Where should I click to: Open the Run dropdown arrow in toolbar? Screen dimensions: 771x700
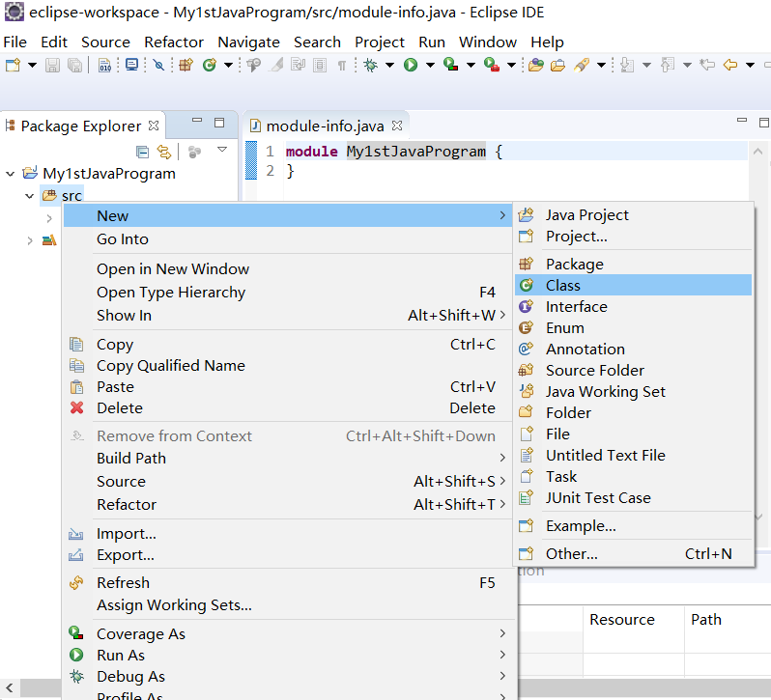click(430, 65)
